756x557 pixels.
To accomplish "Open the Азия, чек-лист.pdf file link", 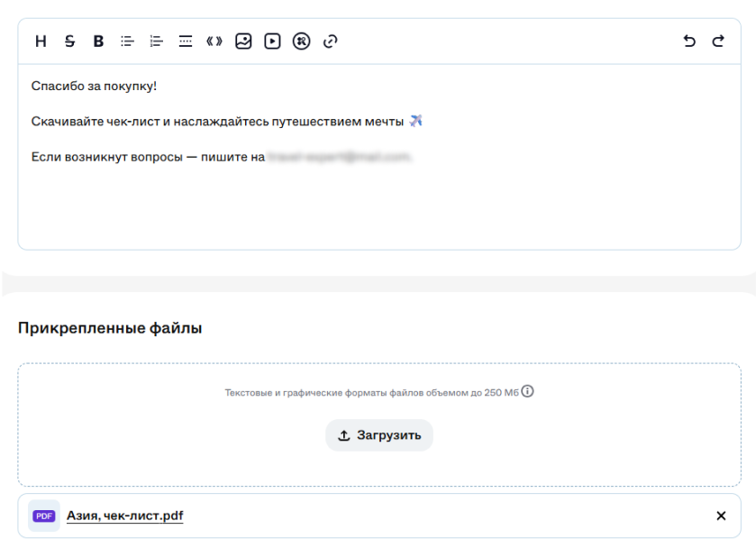I will (x=125, y=516).
